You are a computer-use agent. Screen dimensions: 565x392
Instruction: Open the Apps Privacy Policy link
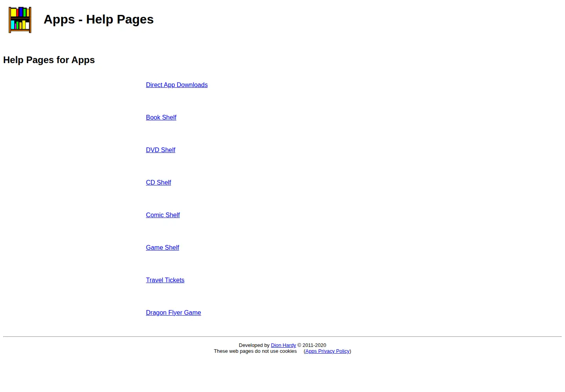pyautogui.click(x=327, y=351)
